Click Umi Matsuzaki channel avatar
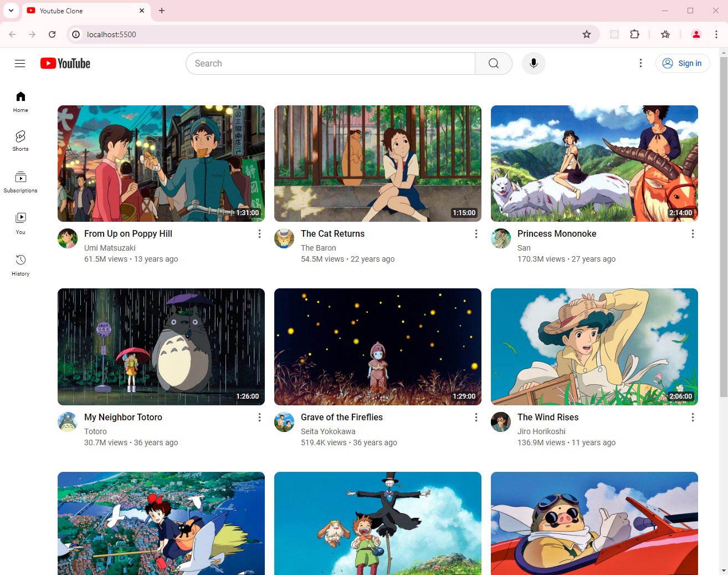Image resolution: width=728 pixels, height=575 pixels. (x=68, y=238)
